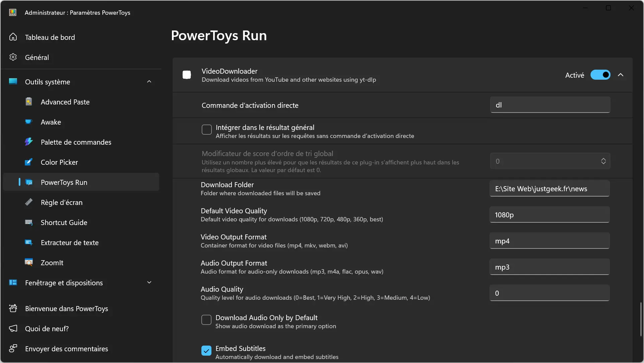Screen dimensions: 644x363
Task: Click the Extracteur de texte icon
Action: point(29,242)
